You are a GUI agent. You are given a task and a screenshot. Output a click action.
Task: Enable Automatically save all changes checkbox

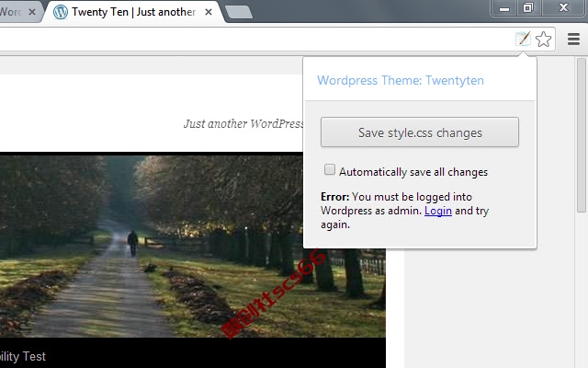pos(330,169)
